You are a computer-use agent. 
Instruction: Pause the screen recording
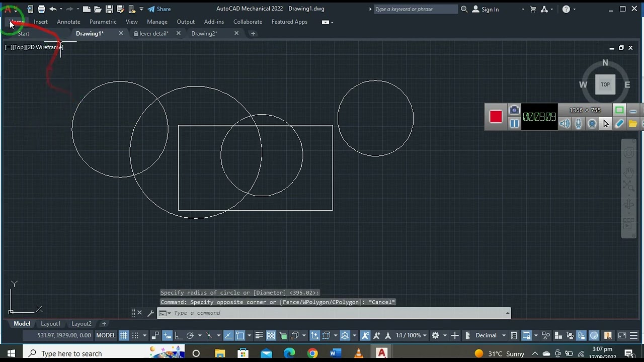click(514, 124)
